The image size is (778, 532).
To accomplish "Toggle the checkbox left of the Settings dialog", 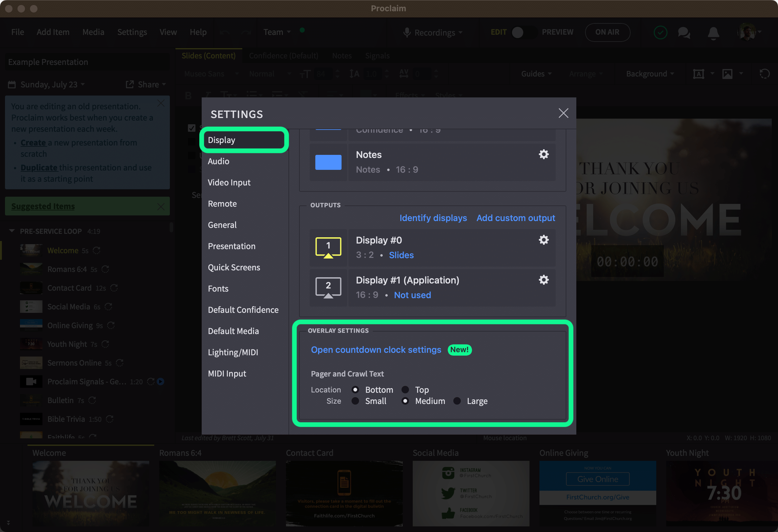I will (191, 128).
